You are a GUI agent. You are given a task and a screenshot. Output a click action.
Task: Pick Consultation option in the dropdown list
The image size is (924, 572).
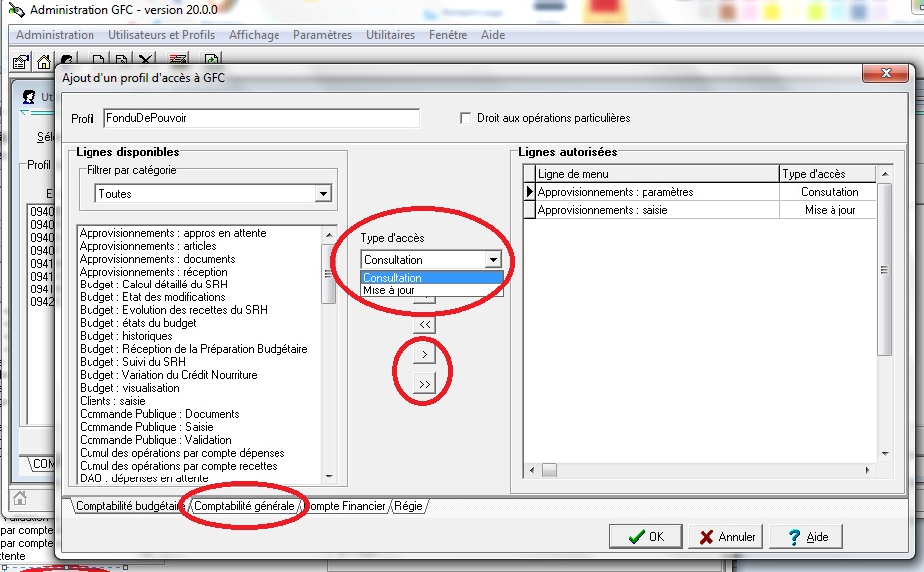(392, 278)
